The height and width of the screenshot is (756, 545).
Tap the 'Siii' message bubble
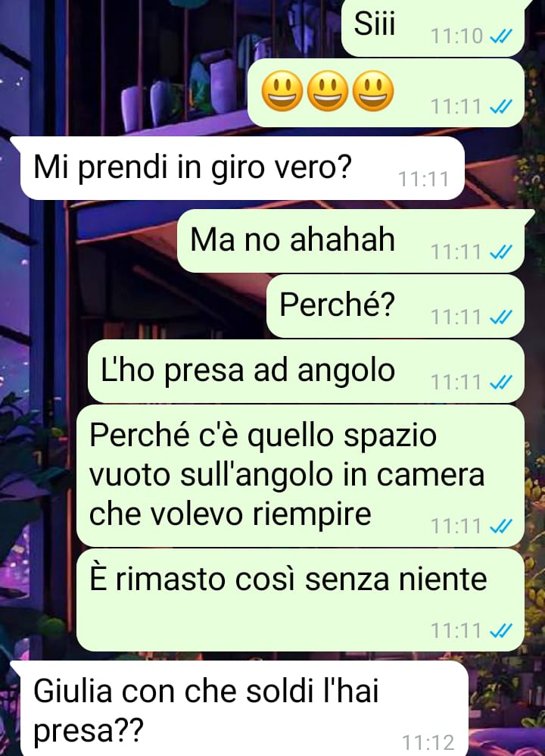click(433, 27)
